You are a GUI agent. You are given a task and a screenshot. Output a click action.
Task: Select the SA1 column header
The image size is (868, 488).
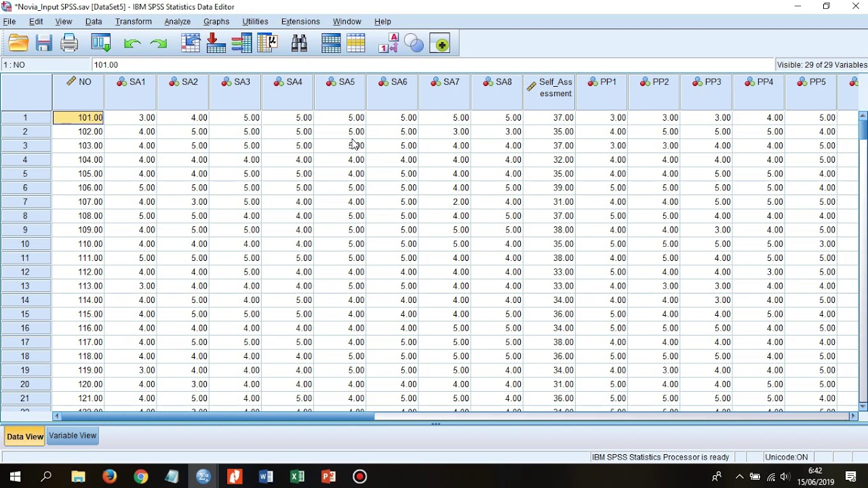tap(131, 91)
